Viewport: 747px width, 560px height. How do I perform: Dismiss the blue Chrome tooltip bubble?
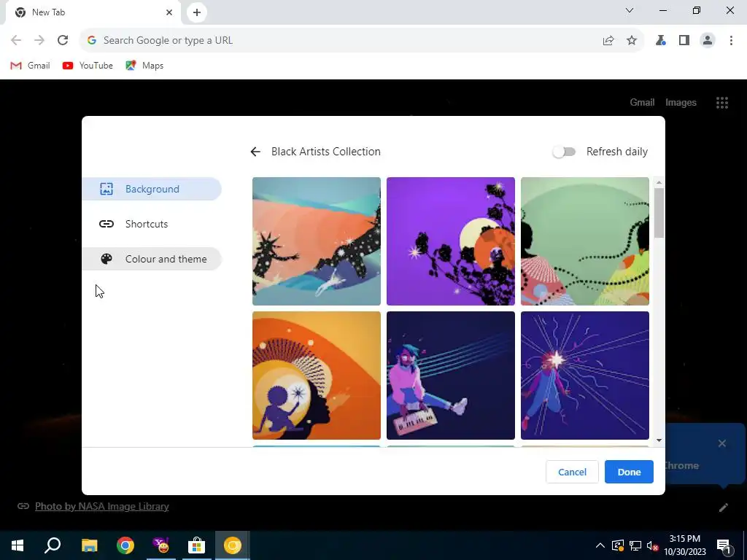721,443
